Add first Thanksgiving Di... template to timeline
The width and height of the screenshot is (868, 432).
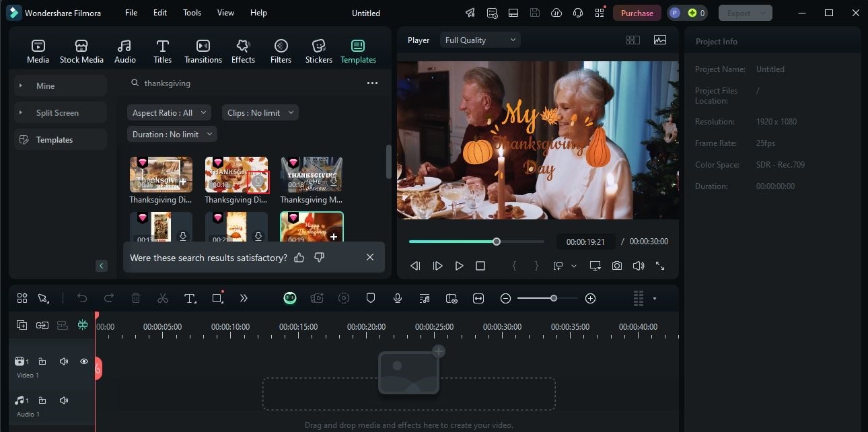[183, 182]
